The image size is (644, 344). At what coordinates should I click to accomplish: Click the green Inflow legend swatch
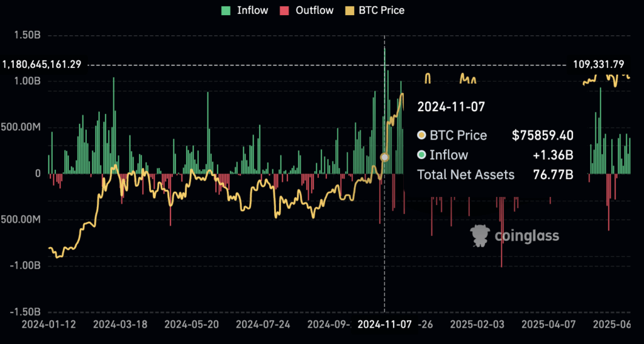[226, 10]
